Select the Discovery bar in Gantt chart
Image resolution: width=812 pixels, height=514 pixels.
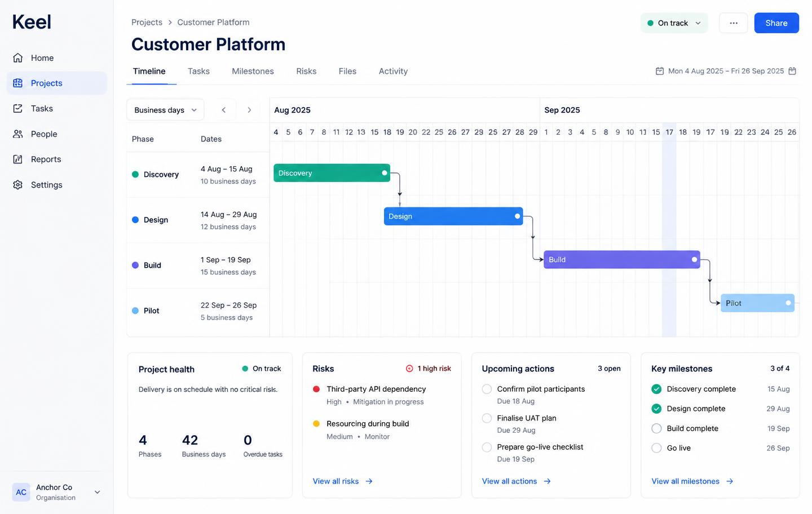[x=332, y=173]
